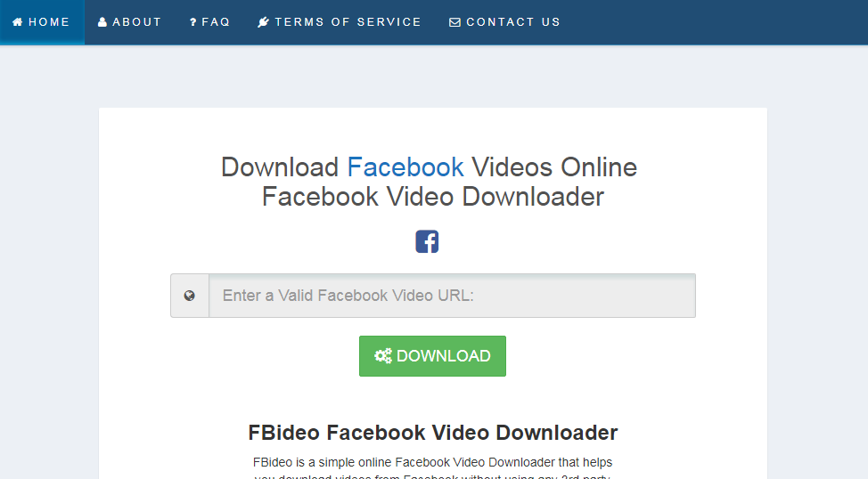Click the house icon beside Home
Image resolution: width=868 pixels, height=479 pixels.
18,22
